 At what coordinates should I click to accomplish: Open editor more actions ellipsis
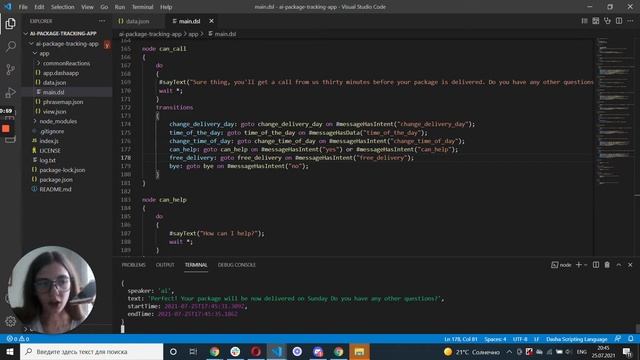630,21
